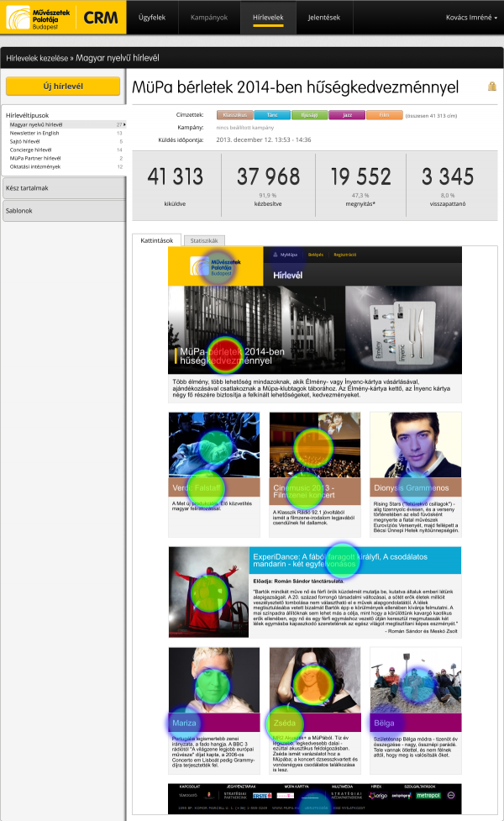Click the Cinemusic orchestra thumbnail
504x821 pixels.
314,445
